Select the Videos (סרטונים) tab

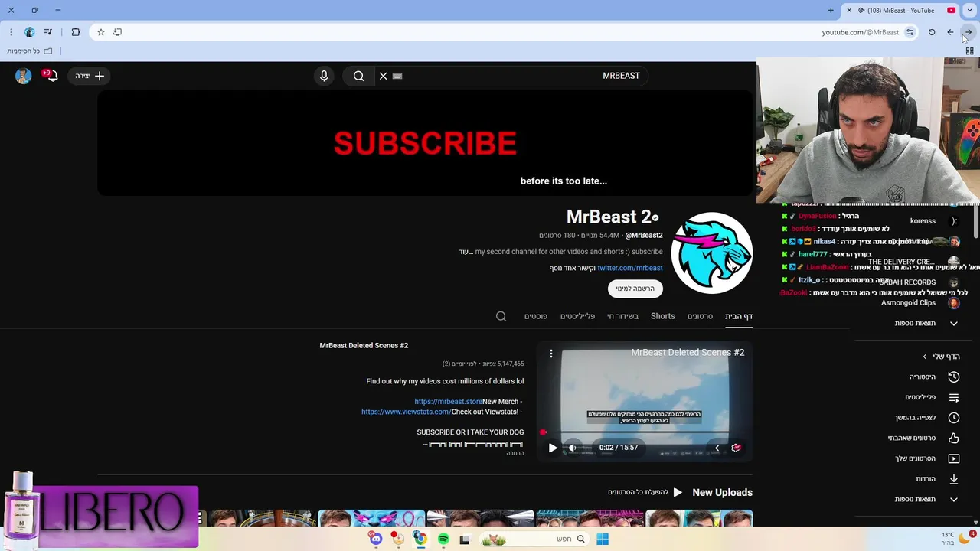click(700, 316)
